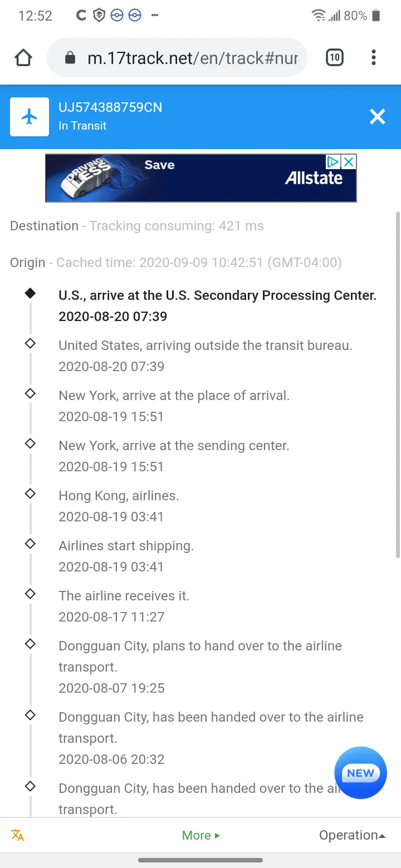
Task: Open Chrome's three-dot overflow menu
Action: pos(373,57)
